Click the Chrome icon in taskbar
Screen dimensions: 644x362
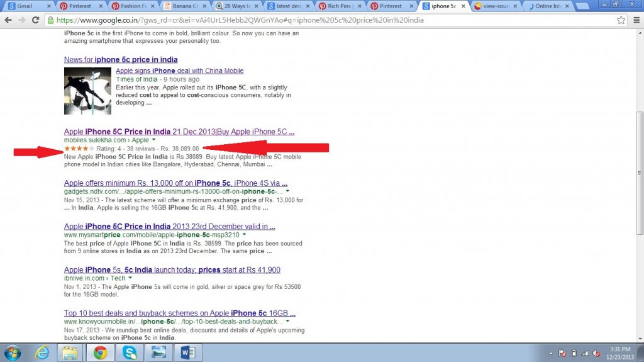click(x=100, y=353)
